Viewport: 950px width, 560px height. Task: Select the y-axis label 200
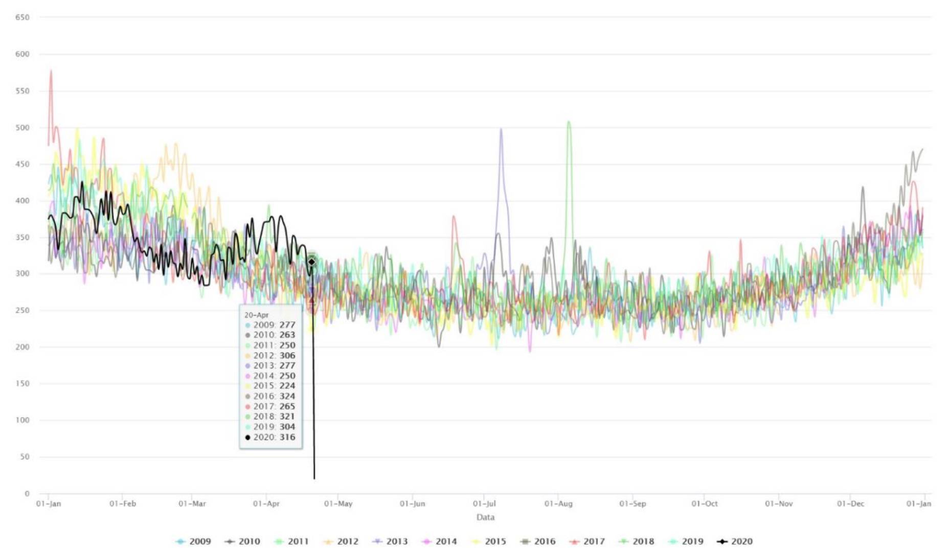(22, 347)
